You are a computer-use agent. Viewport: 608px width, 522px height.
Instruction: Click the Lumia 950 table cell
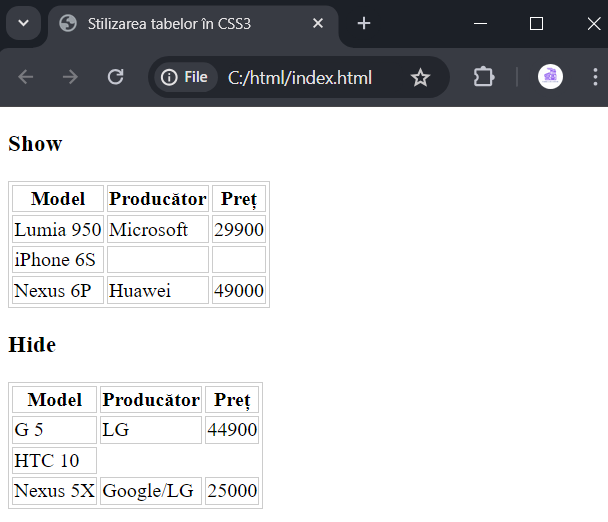click(x=58, y=229)
